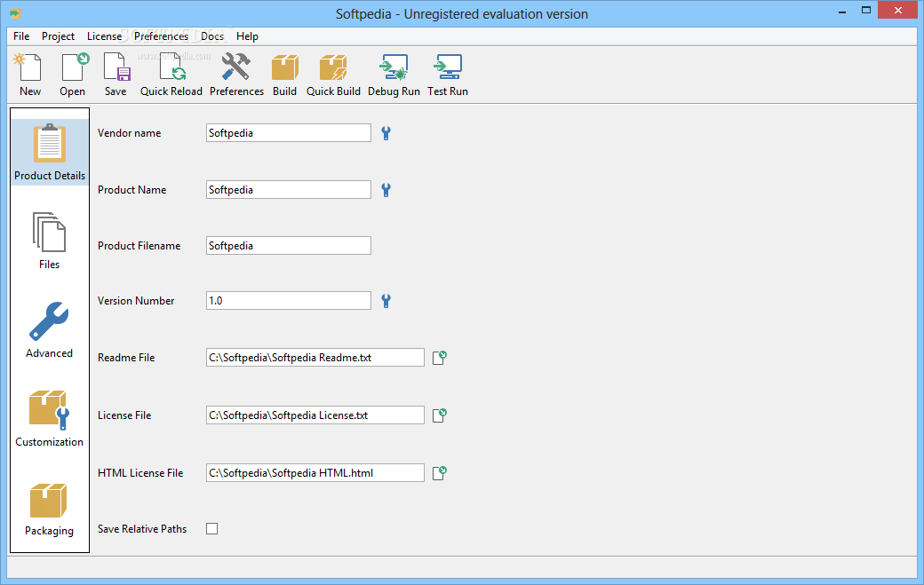The image size is (924, 585).
Task: Click the 'Product Filename' label
Action: 139,245
